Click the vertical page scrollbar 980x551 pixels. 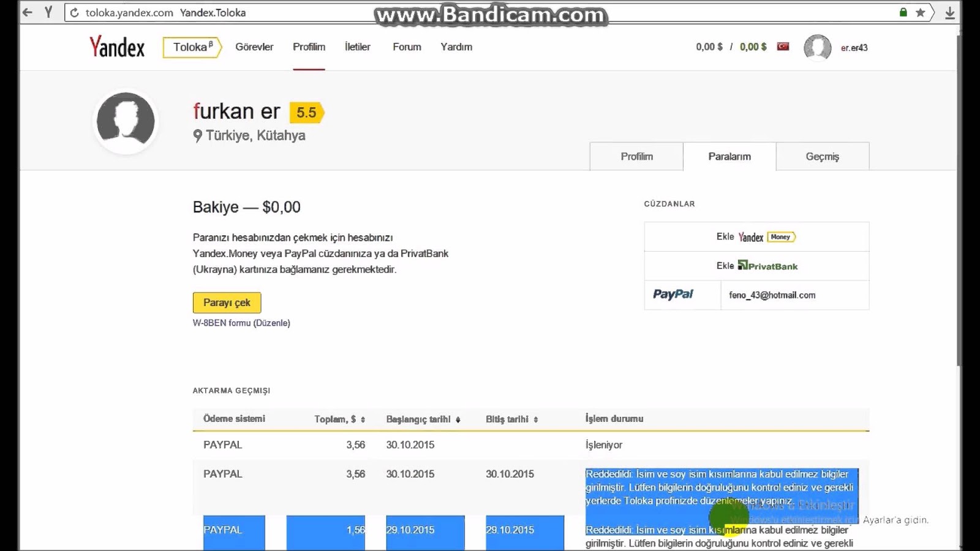point(958,202)
